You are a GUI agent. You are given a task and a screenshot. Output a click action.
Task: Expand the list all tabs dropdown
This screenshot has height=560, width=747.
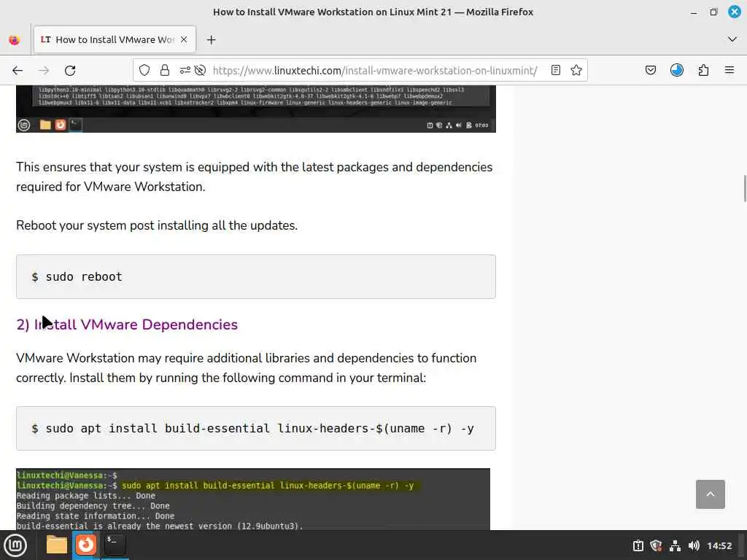[x=732, y=39]
